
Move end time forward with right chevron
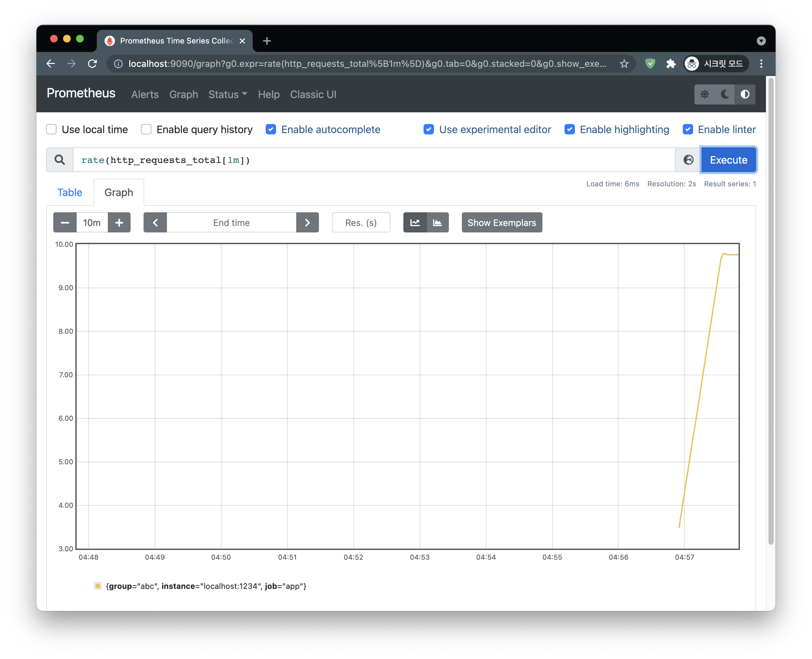tap(307, 222)
